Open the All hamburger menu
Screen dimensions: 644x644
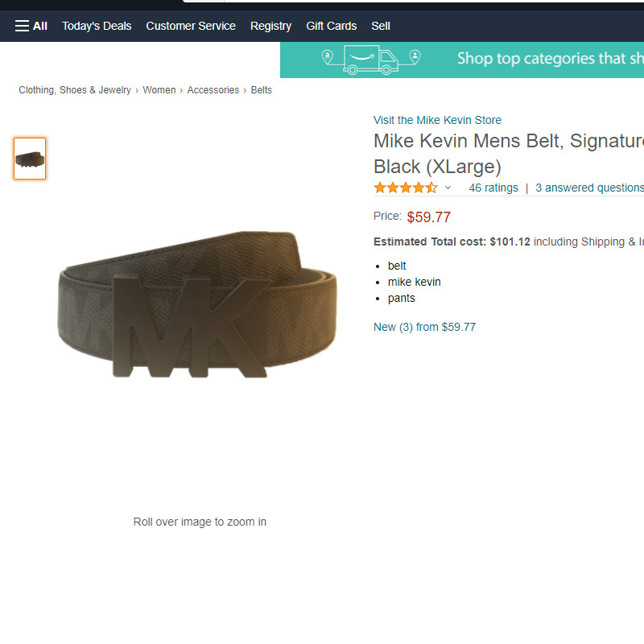click(x=31, y=26)
